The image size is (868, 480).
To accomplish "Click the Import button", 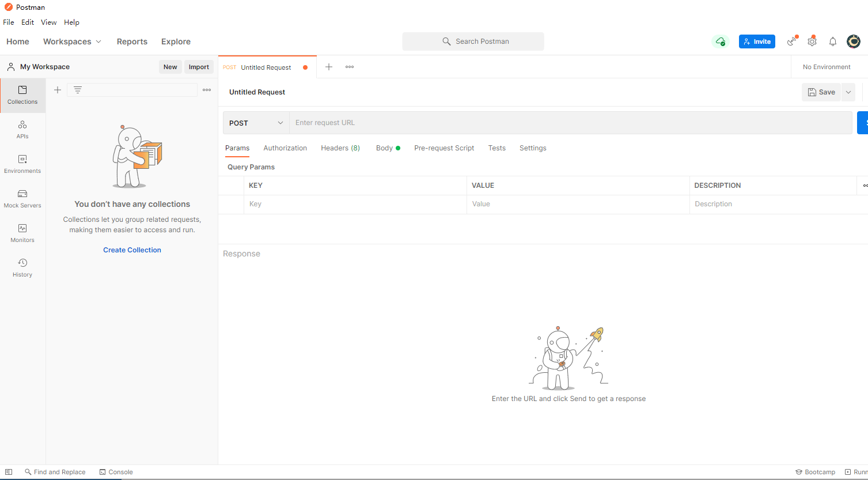I will [x=199, y=67].
